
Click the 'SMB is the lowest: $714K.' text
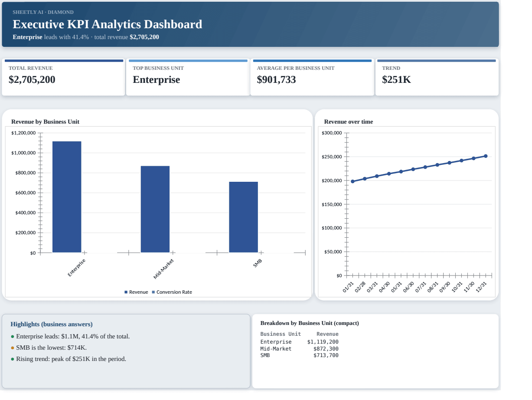[x=51, y=348]
